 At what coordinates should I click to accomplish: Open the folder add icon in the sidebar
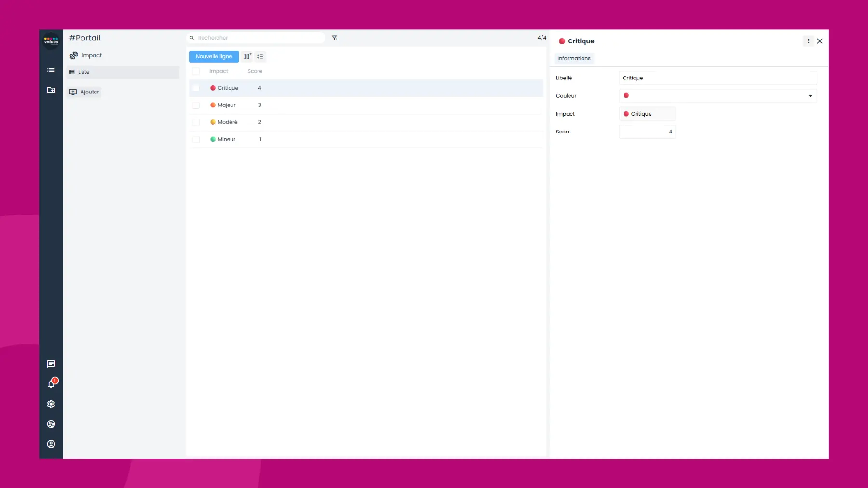pyautogui.click(x=51, y=90)
